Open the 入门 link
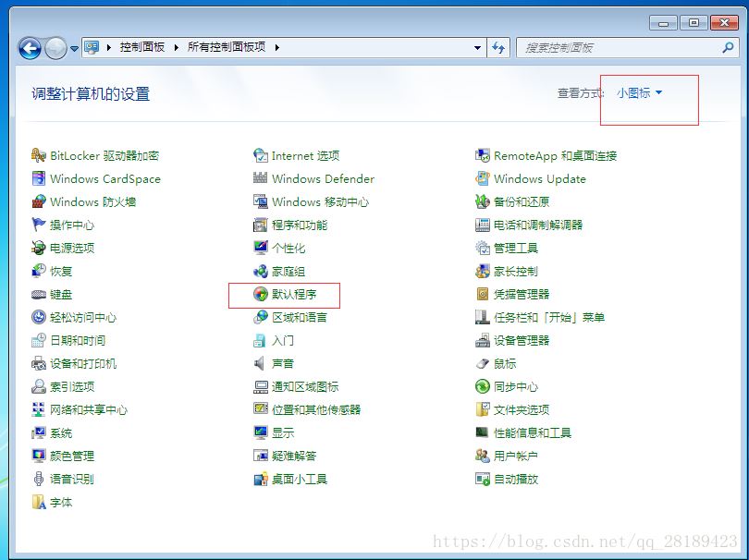Screen dimensions: 749x560 (283, 340)
